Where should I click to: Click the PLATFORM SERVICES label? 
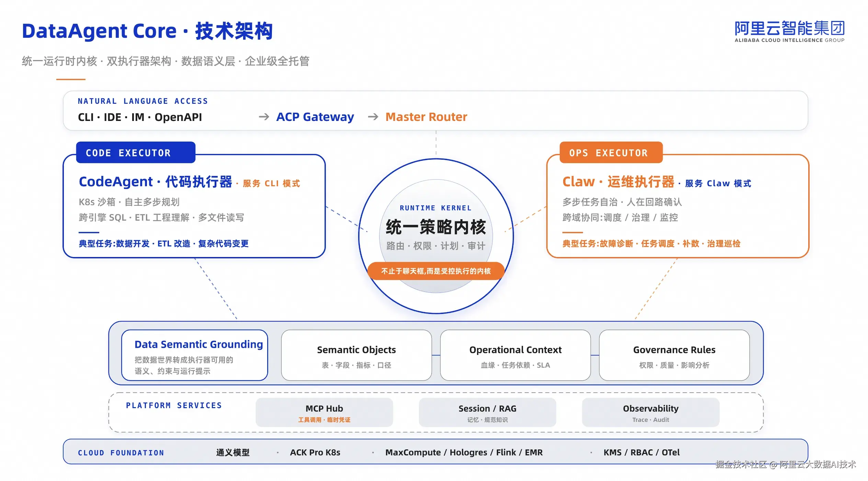click(174, 405)
